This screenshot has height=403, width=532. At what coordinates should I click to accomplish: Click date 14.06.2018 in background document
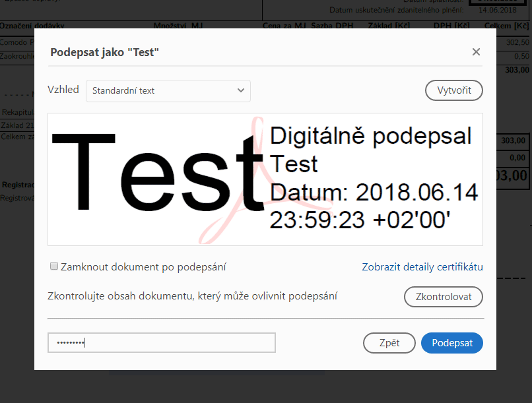click(x=498, y=10)
